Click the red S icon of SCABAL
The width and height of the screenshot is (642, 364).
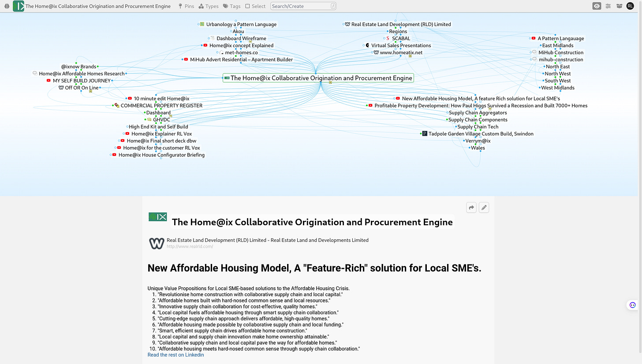(x=388, y=38)
